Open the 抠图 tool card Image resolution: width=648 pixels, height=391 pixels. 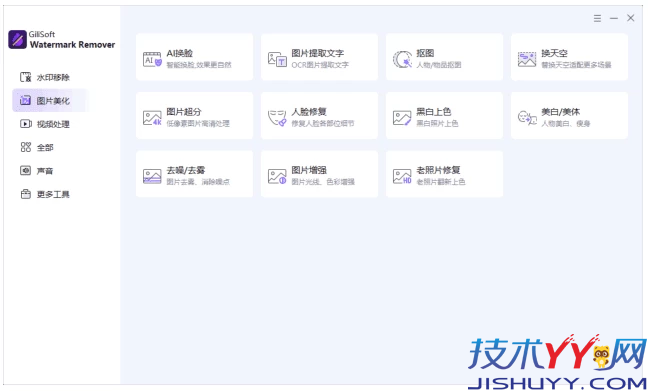[x=444, y=57]
